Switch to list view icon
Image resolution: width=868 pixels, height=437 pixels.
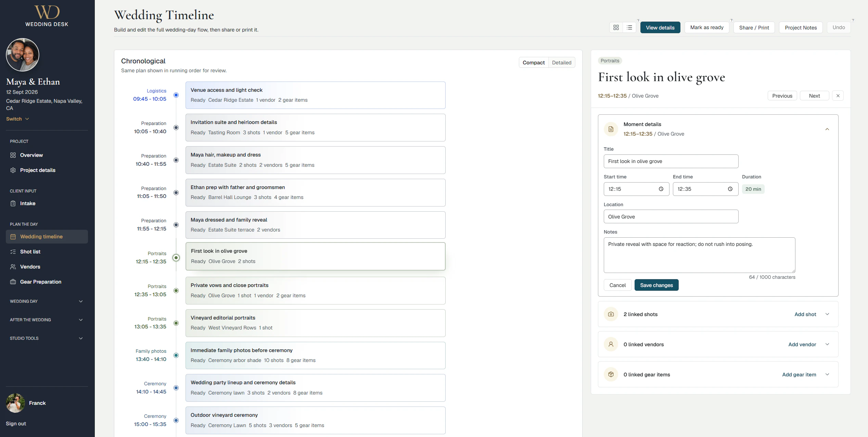pos(629,27)
